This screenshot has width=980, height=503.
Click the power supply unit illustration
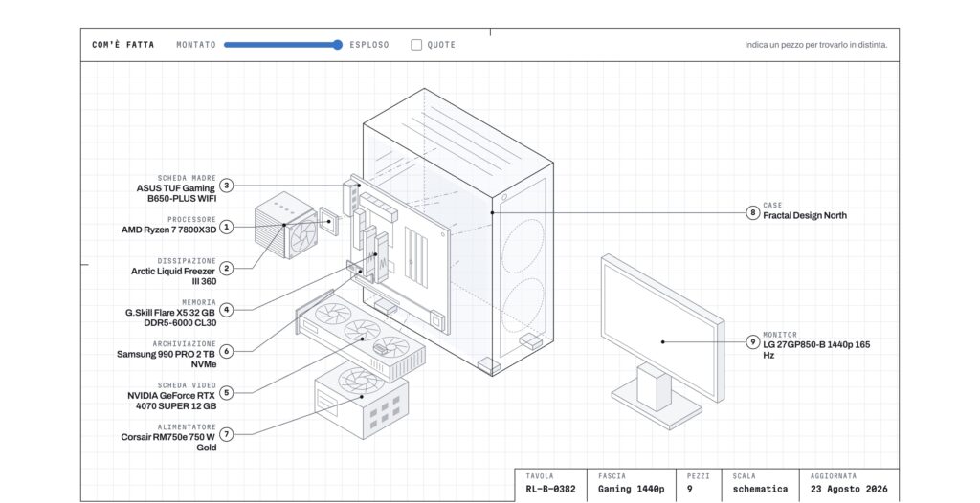pyautogui.click(x=362, y=400)
